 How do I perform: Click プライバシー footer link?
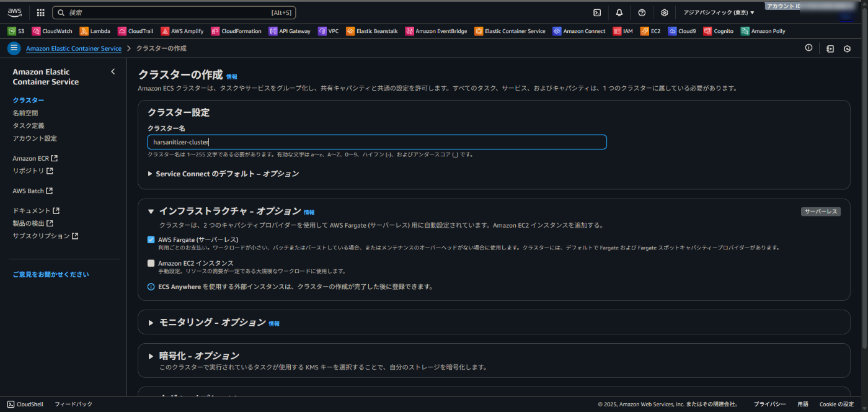[769, 404]
